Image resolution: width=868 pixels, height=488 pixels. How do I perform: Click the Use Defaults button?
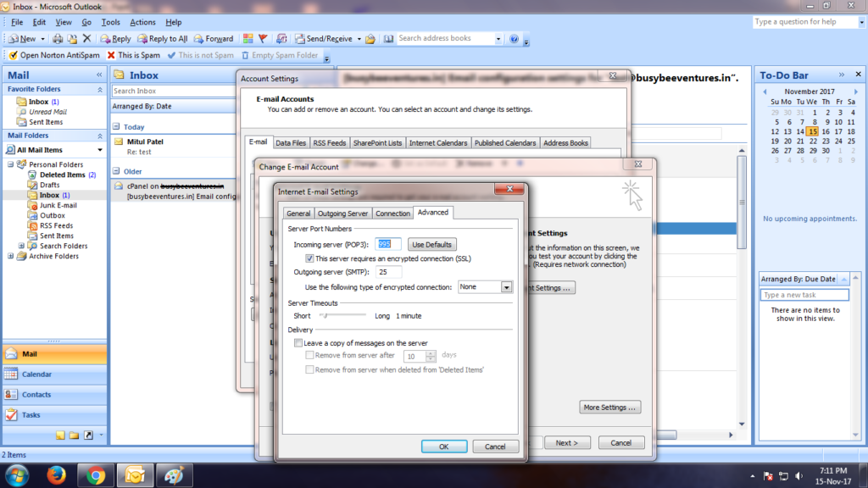(431, 245)
